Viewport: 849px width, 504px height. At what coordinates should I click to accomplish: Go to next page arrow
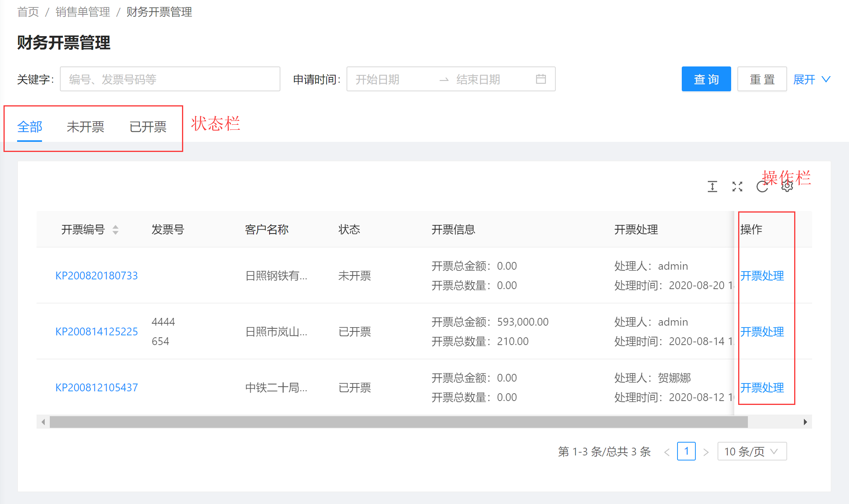click(706, 452)
